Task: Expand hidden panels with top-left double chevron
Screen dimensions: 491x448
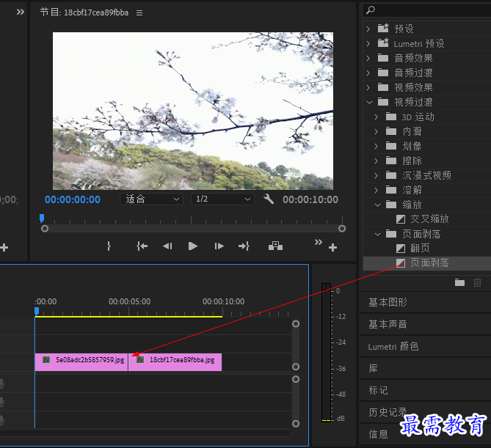Action: click(x=21, y=12)
